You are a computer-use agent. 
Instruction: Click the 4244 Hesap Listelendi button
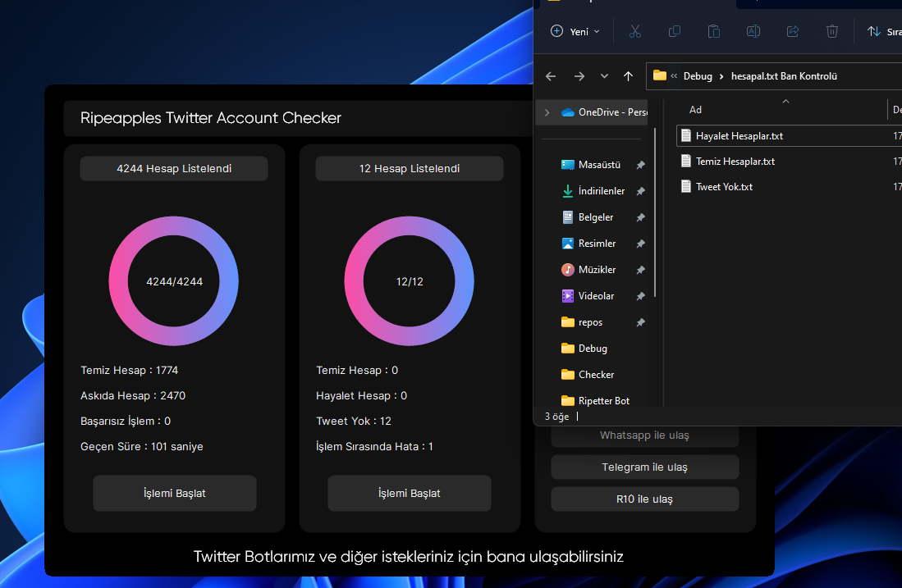click(174, 168)
